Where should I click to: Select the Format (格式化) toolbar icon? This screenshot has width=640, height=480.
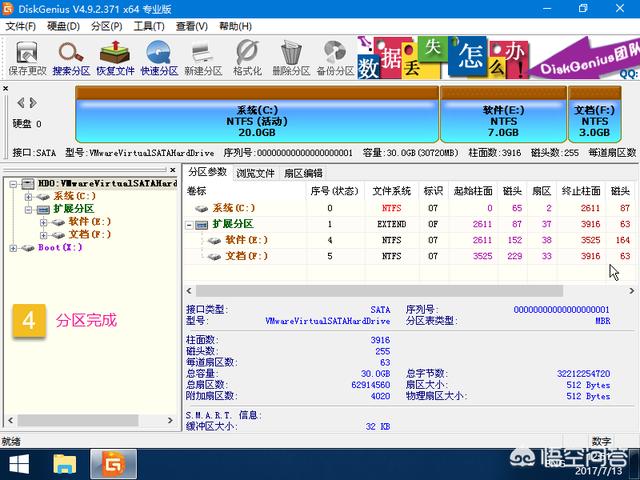point(247,58)
